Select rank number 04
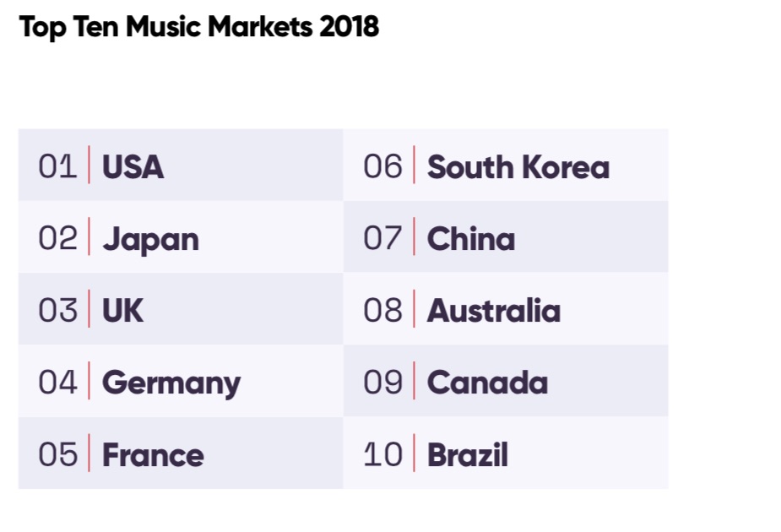The width and height of the screenshot is (781, 532). point(57,383)
